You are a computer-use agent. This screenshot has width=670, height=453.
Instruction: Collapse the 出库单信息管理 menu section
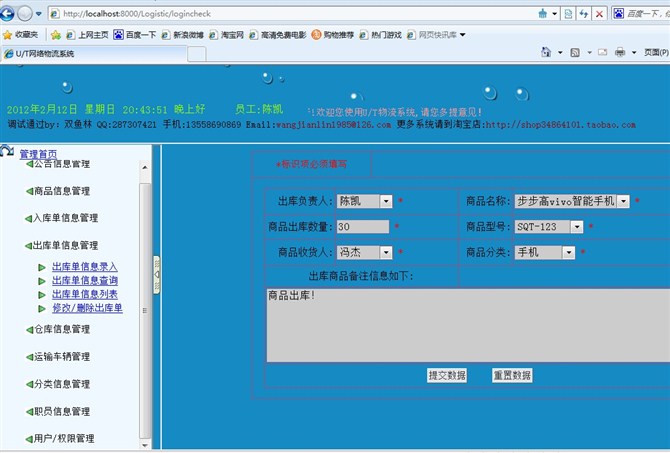tap(62, 245)
